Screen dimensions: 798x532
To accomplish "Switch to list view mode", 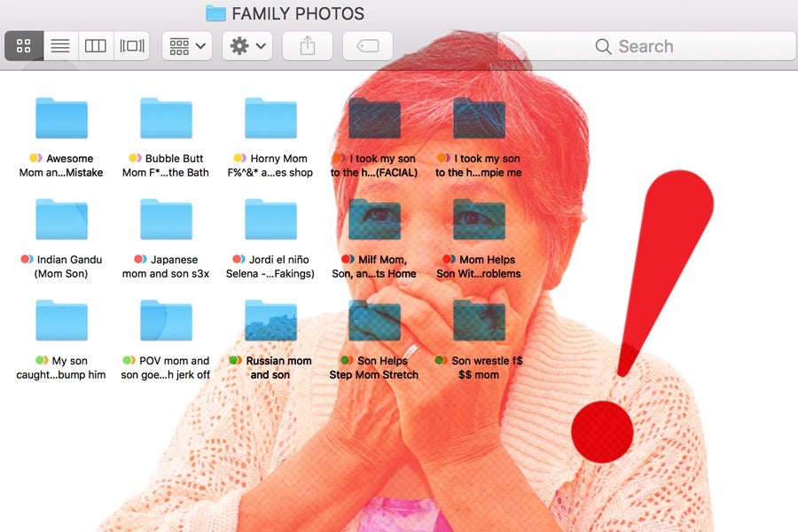I will tap(59, 45).
